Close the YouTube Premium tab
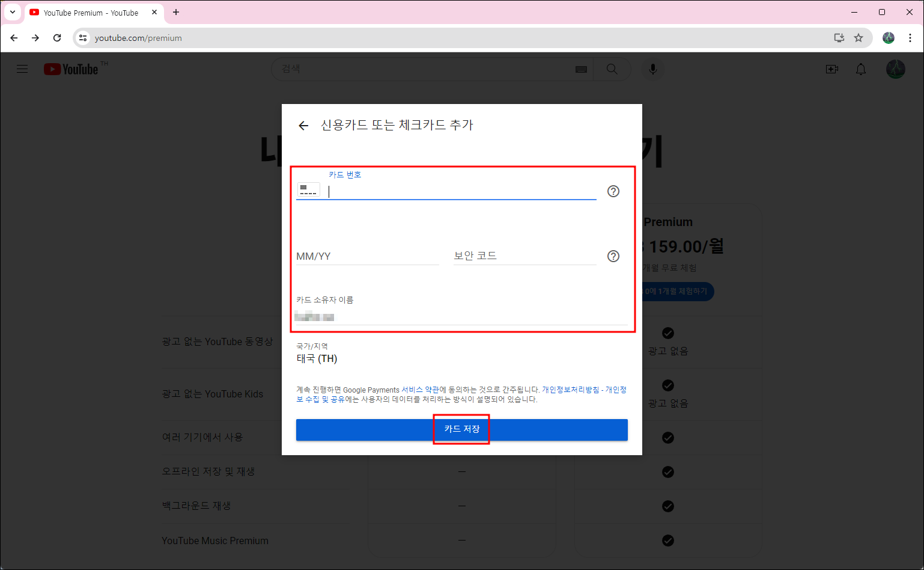This screenshot has height=570, width=924. click(x=154, y=12)
